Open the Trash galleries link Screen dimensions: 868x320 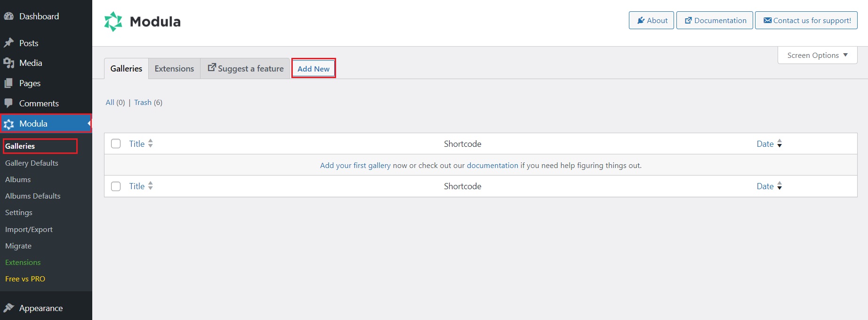pos(143,103)
